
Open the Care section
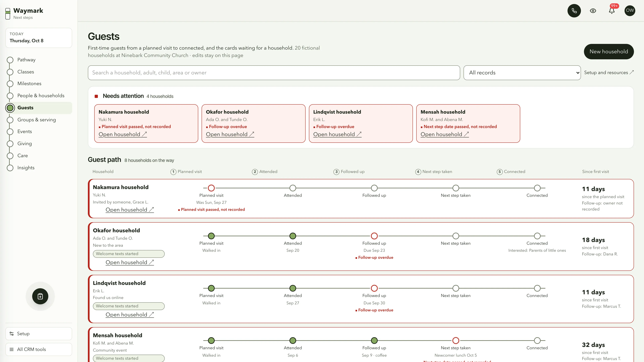pyautogui.click(x=39, y=155)
